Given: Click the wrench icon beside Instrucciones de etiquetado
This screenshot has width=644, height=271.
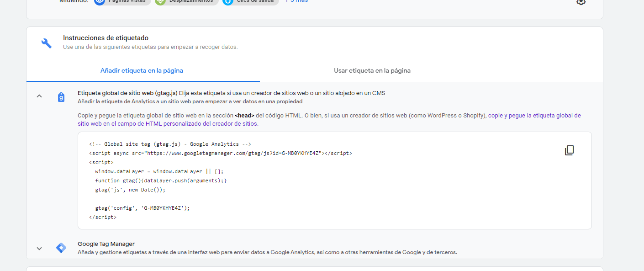Looking at the screenshot, I should tap(47, 43).
